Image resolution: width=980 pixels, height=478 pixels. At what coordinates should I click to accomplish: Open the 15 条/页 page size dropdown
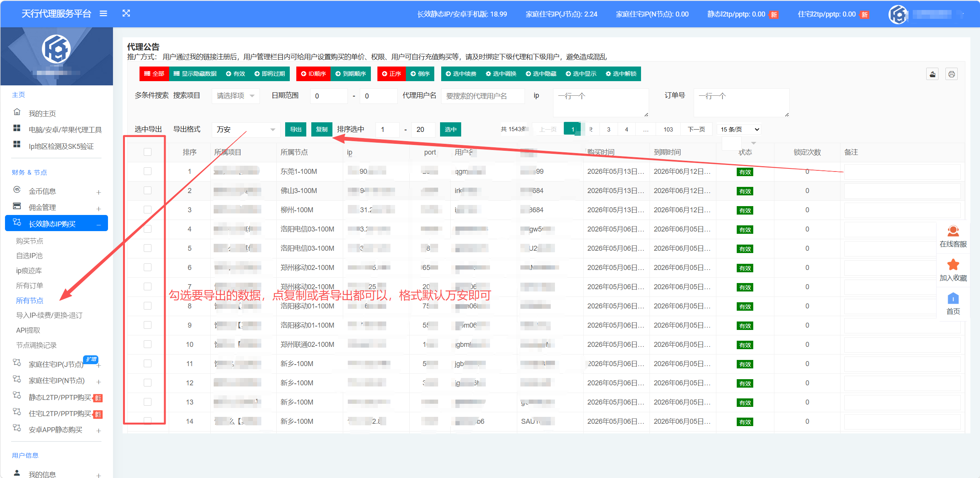pyautogui.click(x=739, y=130)
